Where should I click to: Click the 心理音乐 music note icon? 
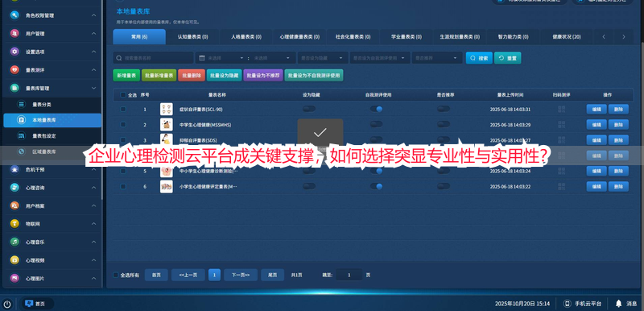(14, 242)
